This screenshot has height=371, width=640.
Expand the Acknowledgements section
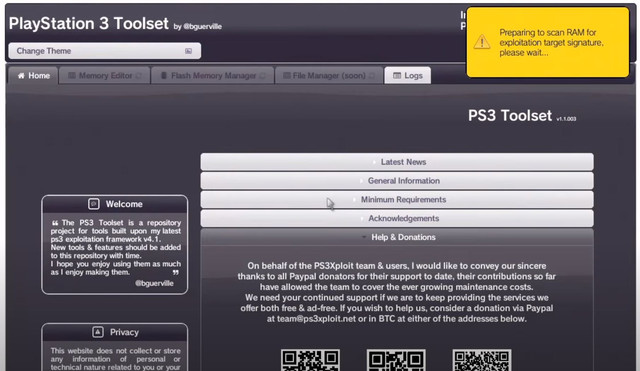pyautogui.click(x=397, y=218)
